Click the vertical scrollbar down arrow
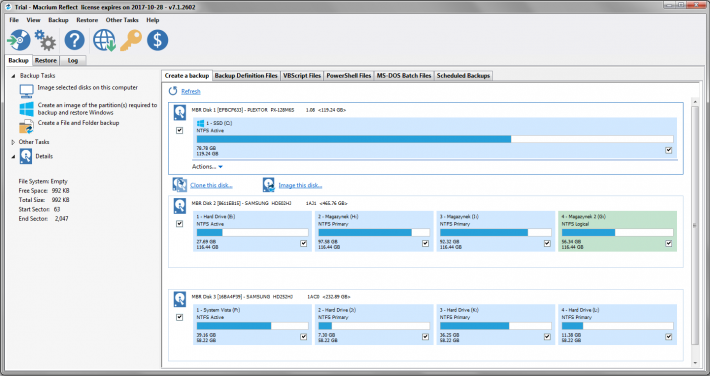The height and width of the screenshot is (376, 710). pyautogui.click(x=695, y=363)
